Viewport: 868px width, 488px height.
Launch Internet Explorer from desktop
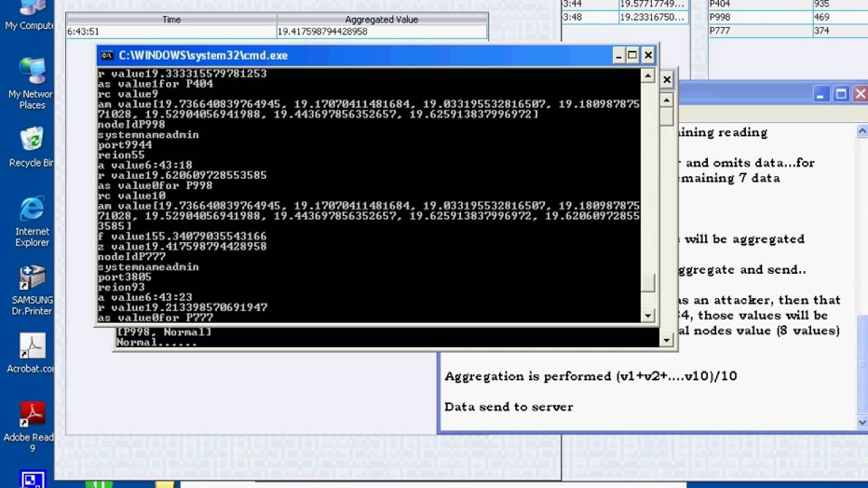pos(32,222)
